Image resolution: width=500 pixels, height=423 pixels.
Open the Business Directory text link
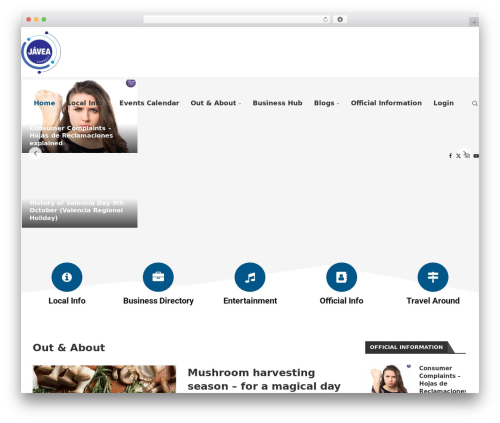click(x=158, y=301)
